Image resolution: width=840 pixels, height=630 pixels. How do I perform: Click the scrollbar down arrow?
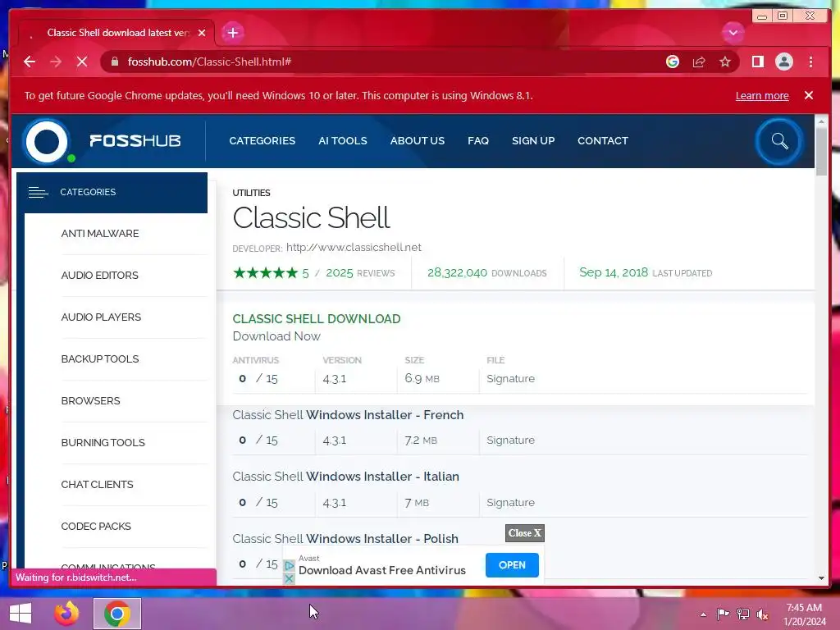tap(821, 578)
